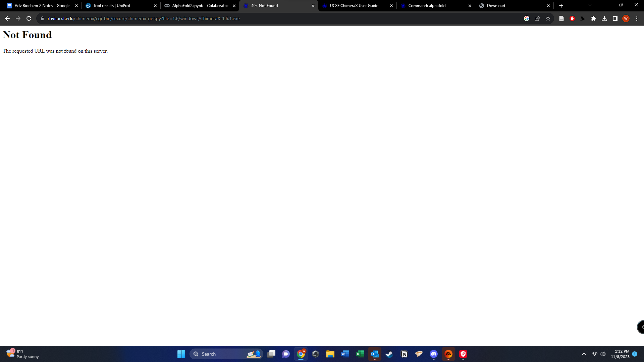
Task: Expand the tab search chevron
Action: (x=590, y=5)
